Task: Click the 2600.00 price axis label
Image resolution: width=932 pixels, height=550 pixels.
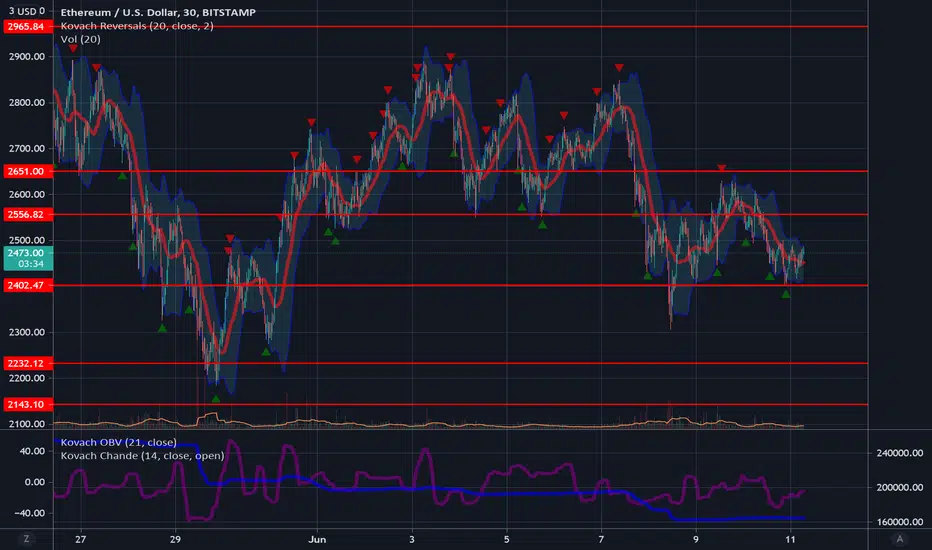Action: [x=27, y=194]
